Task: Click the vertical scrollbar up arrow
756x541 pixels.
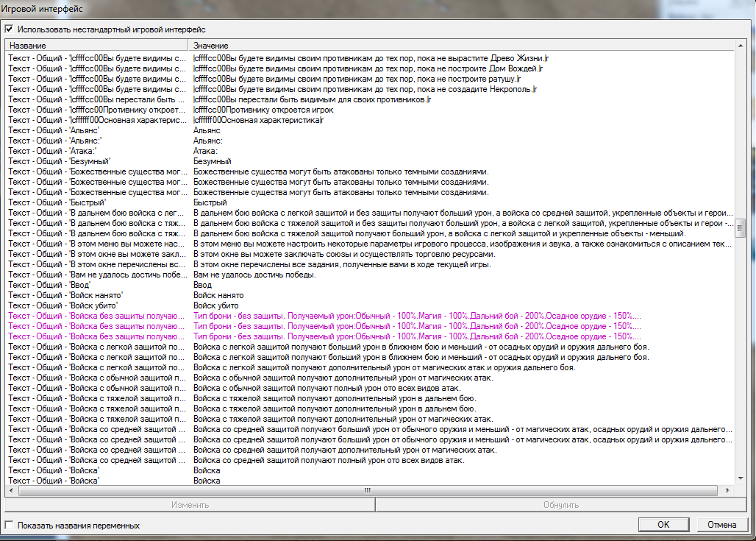Action: tap(740, 46)
